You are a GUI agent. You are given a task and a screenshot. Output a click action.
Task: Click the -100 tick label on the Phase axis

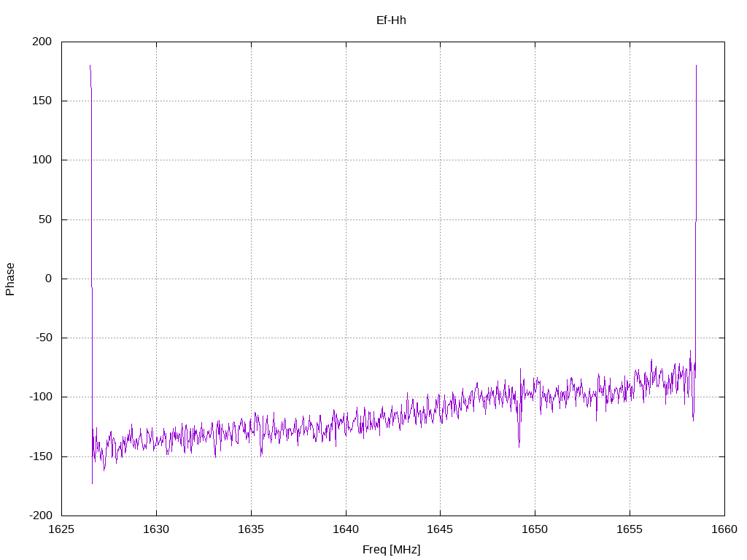[x=41, y=397]
